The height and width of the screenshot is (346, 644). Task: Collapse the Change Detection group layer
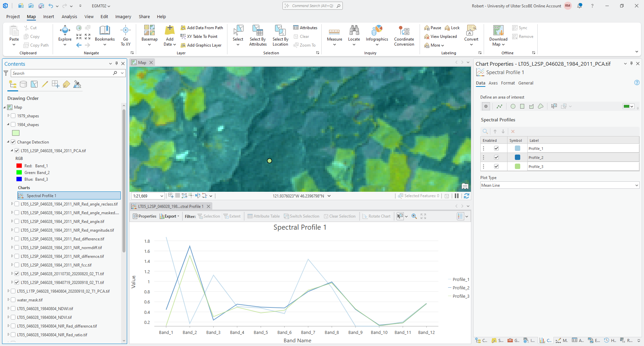[8, 142]
